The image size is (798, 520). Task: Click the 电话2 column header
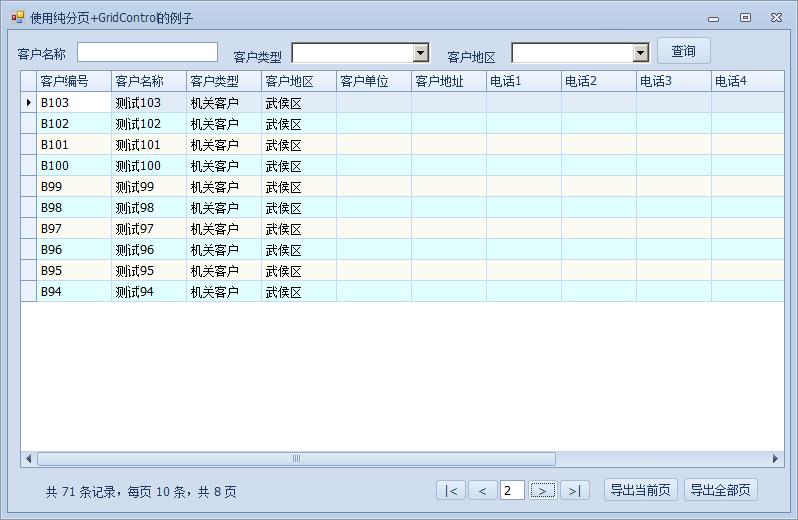(598, 81)
